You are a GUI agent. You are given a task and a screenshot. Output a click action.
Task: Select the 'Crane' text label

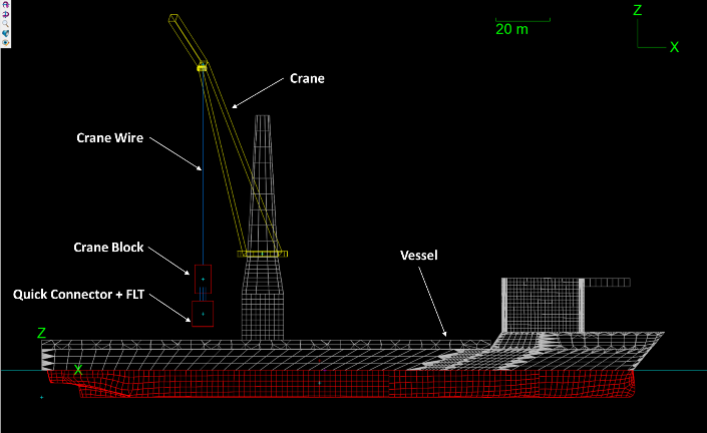point(307,77)
